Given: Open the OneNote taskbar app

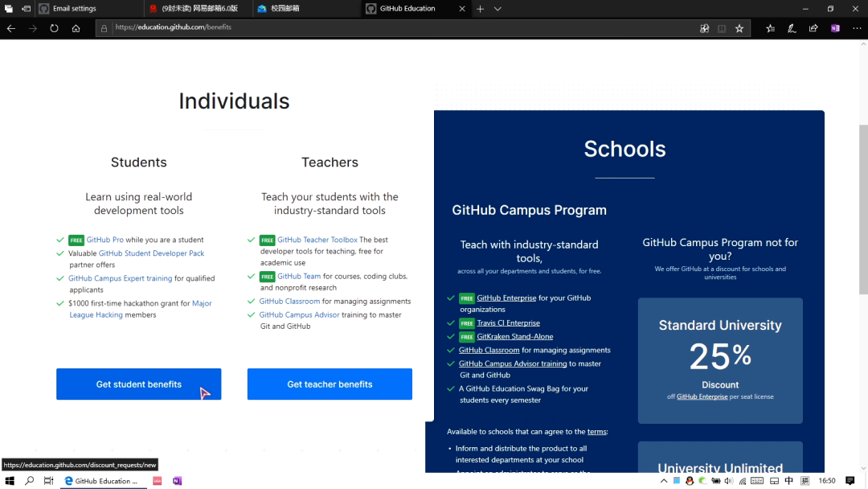Looking at the screenshot, I should [x=177, y=481].
